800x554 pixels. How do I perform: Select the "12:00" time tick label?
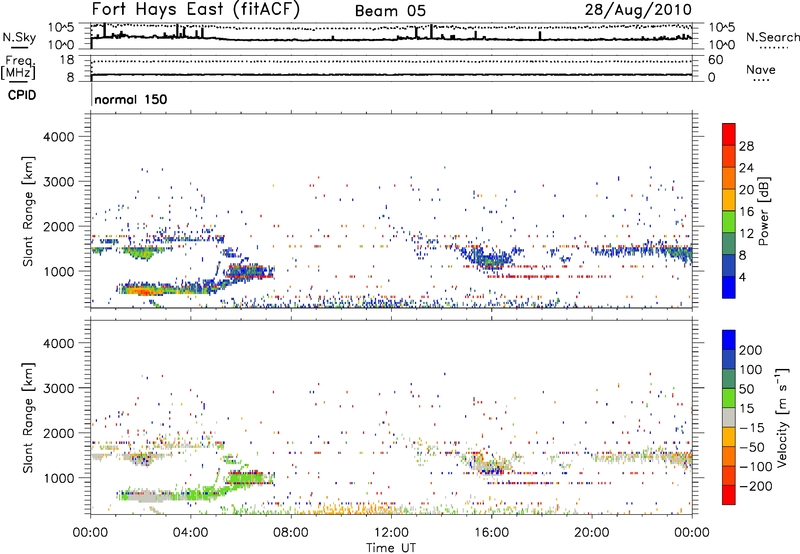[391, 533]
